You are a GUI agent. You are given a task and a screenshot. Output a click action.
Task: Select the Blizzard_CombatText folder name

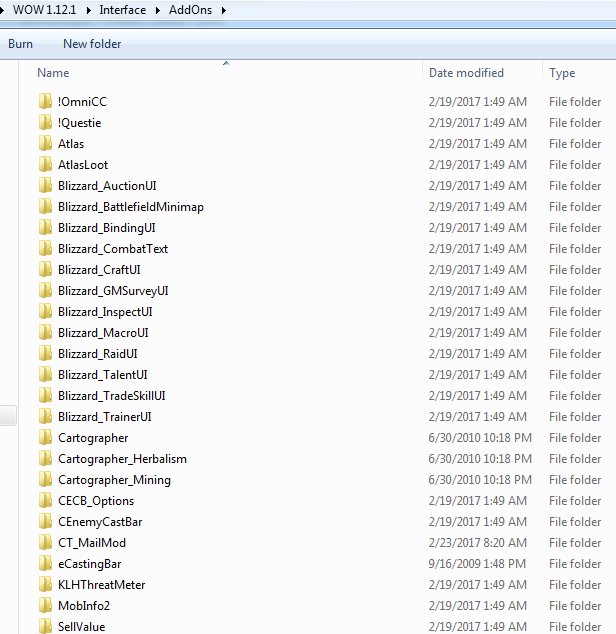click(x=113, y=249)
